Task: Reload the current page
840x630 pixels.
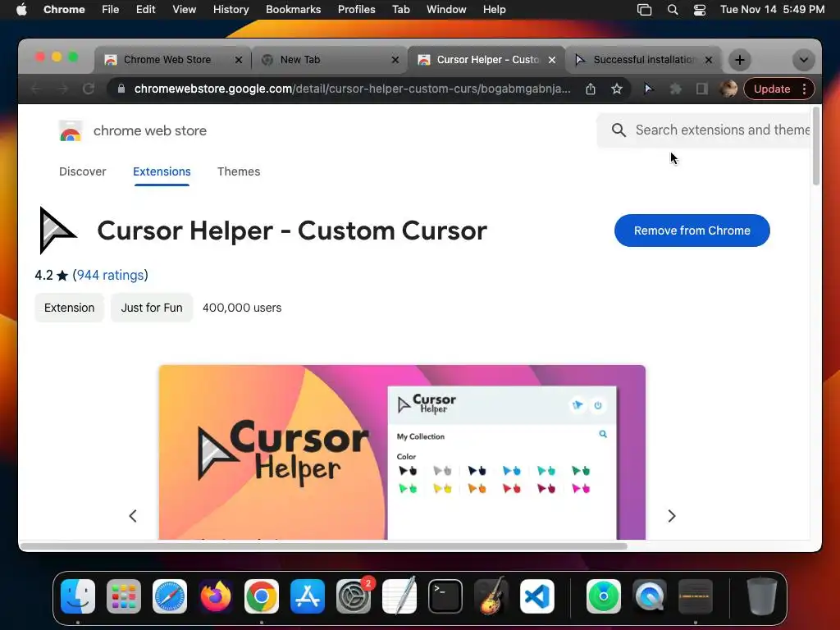Action: [89, 89]
